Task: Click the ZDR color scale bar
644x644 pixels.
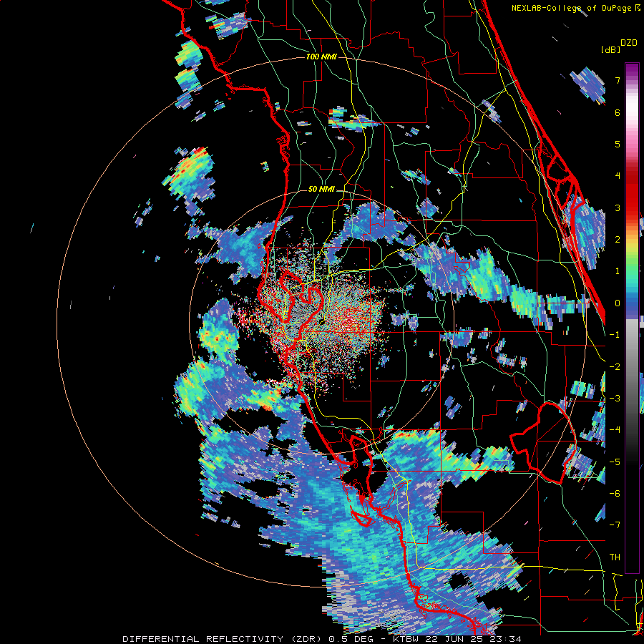Action: pos(632,318)
